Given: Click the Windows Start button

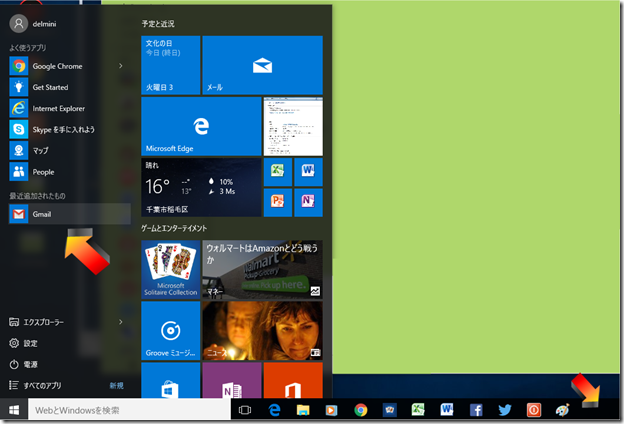Looking at the screenshot, I should tap(14, 410).
